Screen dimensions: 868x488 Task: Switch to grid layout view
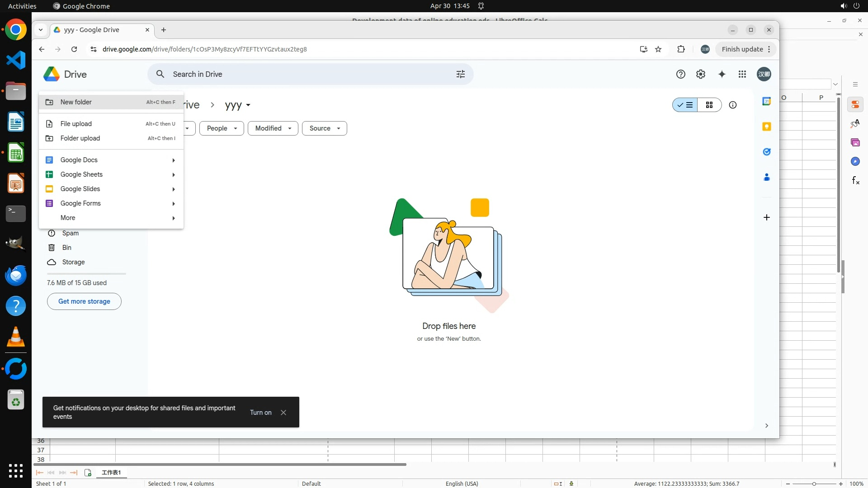point(709,105)
